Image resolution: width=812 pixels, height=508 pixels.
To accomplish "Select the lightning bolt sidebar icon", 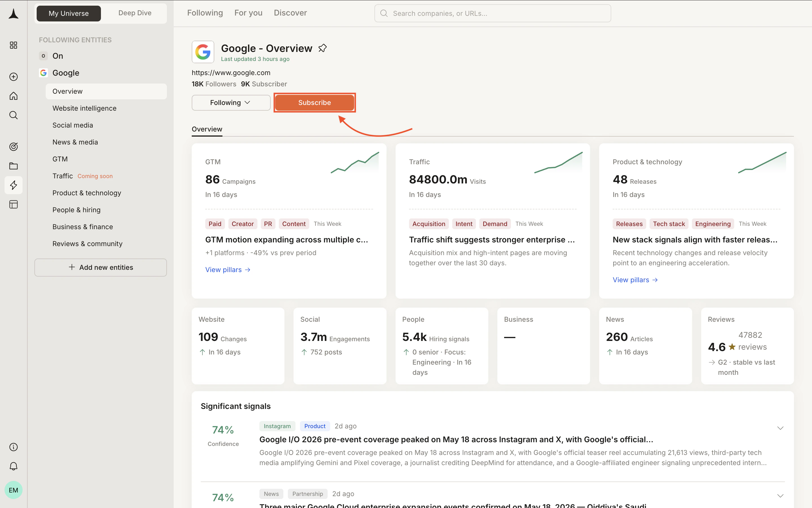I will (14, 185).
